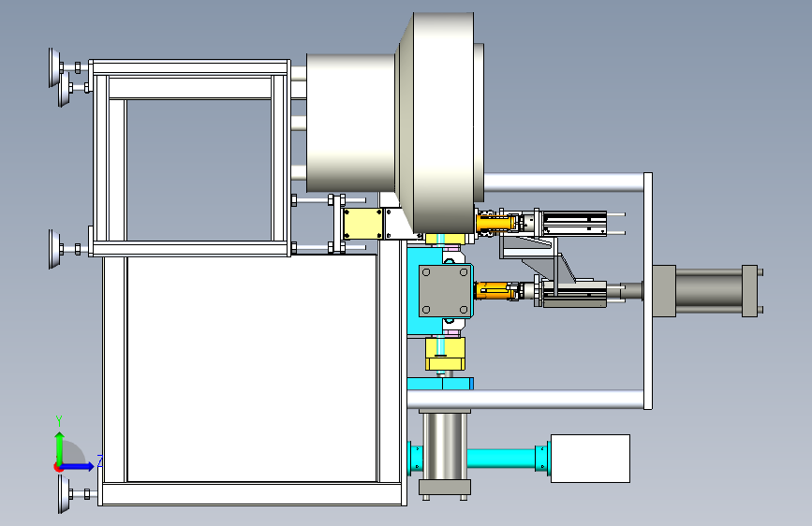Select the vertical silver cylinder at the bottom
Screen dimensions: 812x526
tap(445, 446)
